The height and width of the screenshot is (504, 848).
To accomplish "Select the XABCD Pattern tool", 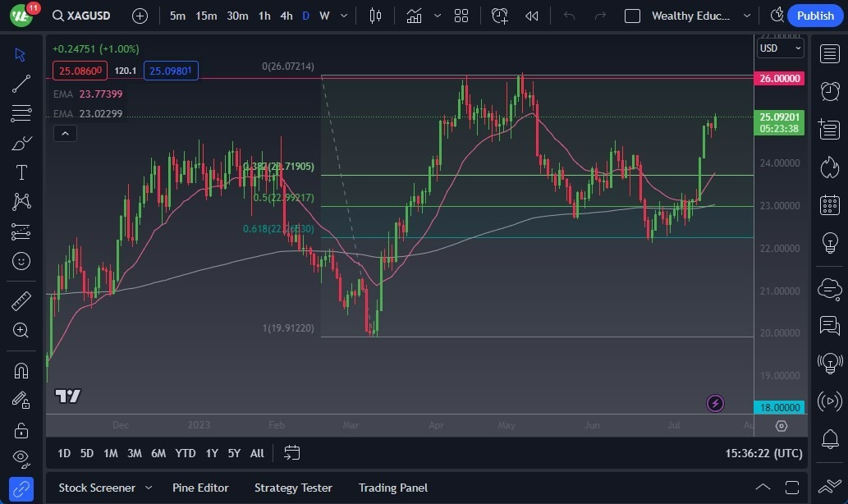I will [x=21, y=201].
